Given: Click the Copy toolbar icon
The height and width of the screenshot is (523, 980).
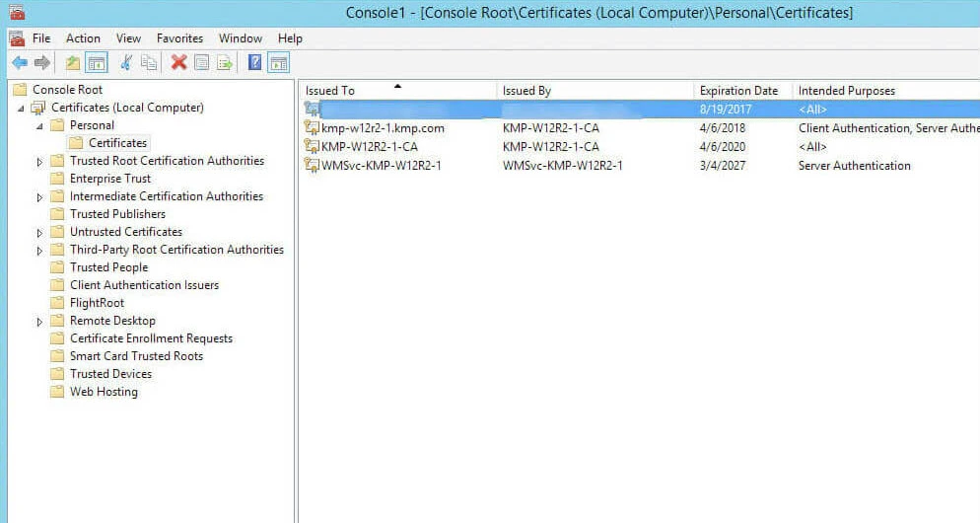Looking at the screenshot, I should 149,62.
